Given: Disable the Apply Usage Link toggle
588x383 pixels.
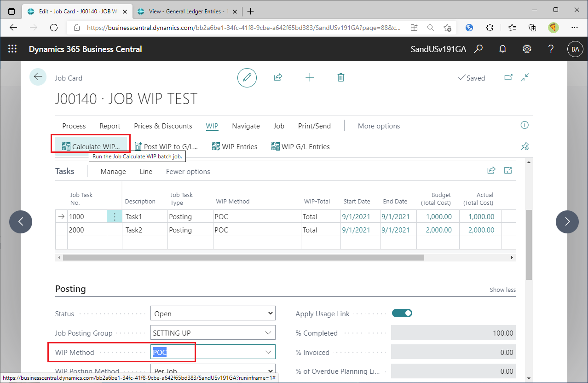Looking at the screenshot, I should point(402,313).
